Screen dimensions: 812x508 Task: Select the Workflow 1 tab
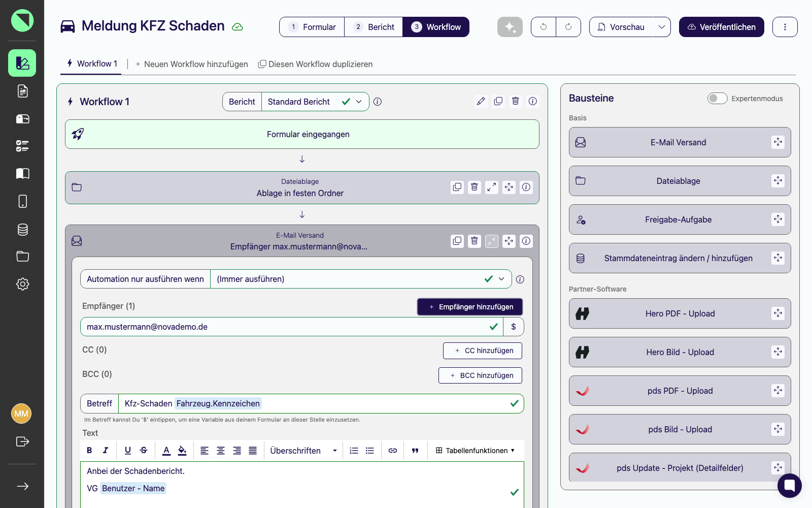tap(91, 64)
